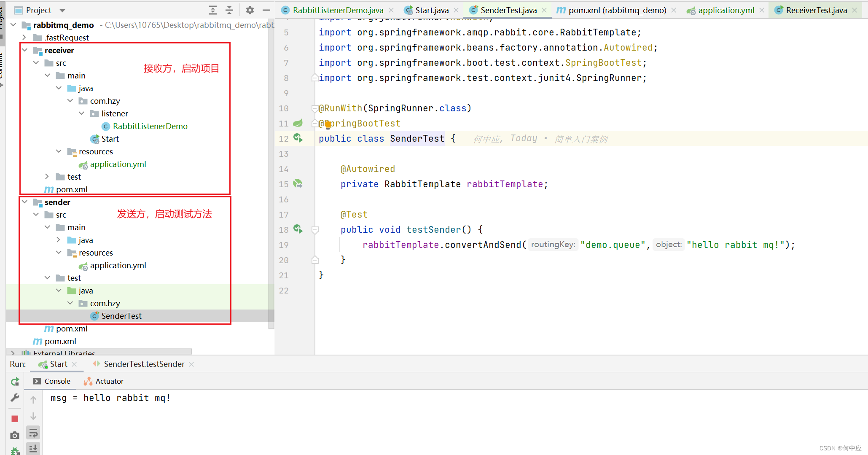Click Spring bean gutter icon on line 11

click(298, 123)
